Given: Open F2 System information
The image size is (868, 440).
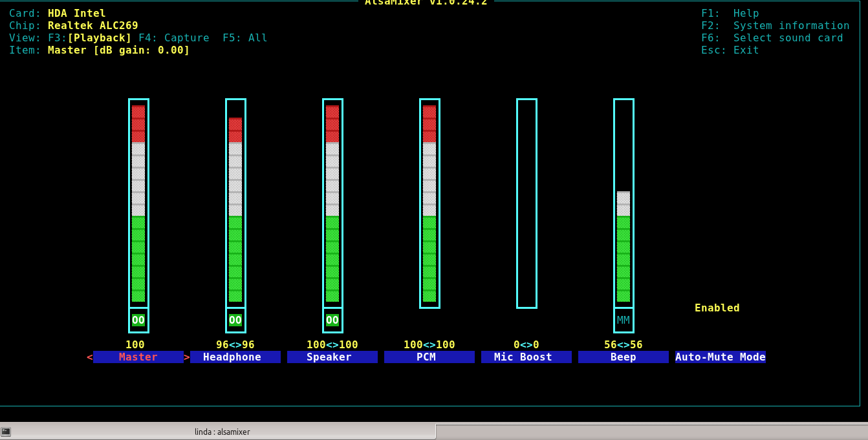Looking at the screenshot, I should [x=775, y=26].
